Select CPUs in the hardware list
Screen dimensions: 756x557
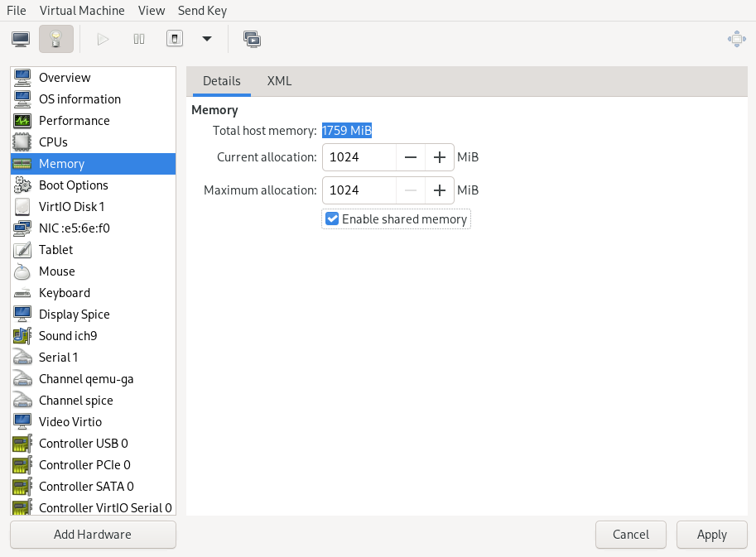[53, 142]
